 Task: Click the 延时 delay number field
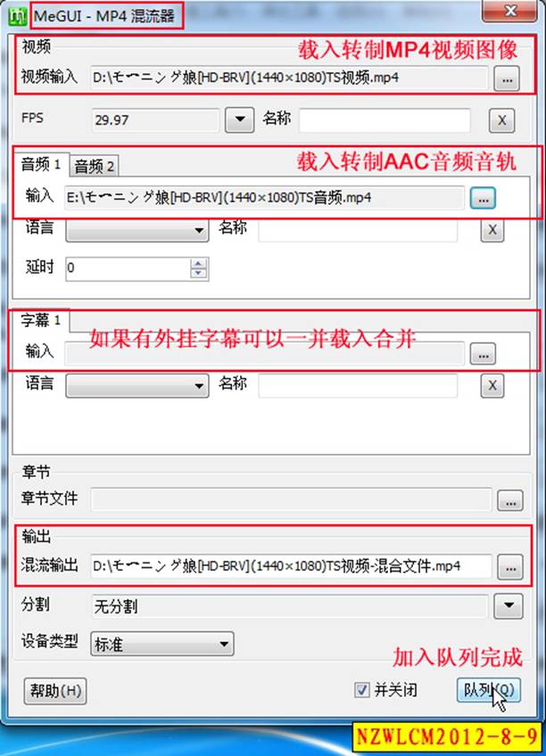coord(128,268)
